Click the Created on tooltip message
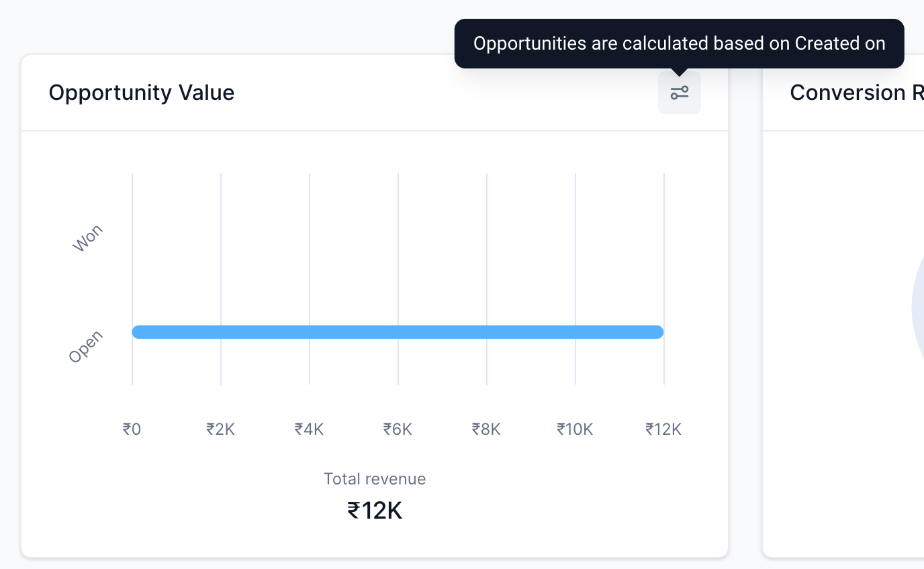Image resolution: width=924 pixels, height=569 pixels. (x=680, y=44)
